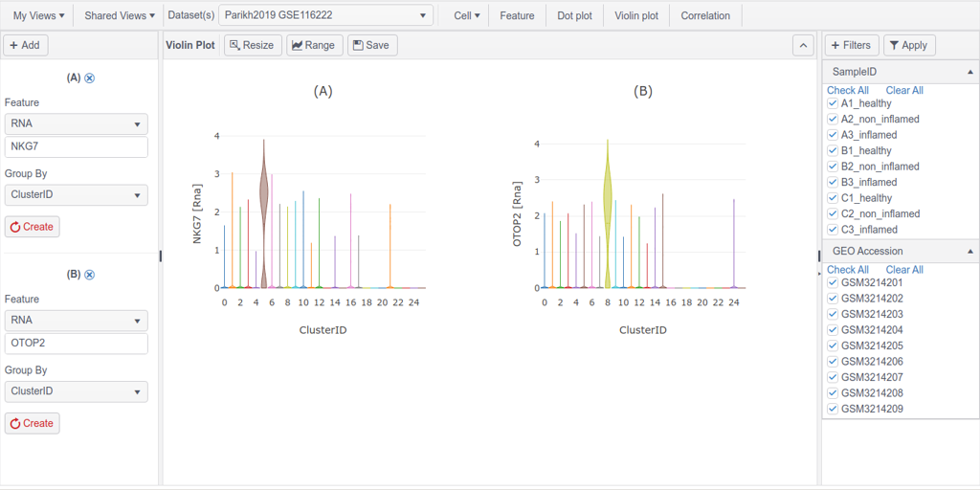Uncheck the C1_healthy sample

(x=833, y=197)
